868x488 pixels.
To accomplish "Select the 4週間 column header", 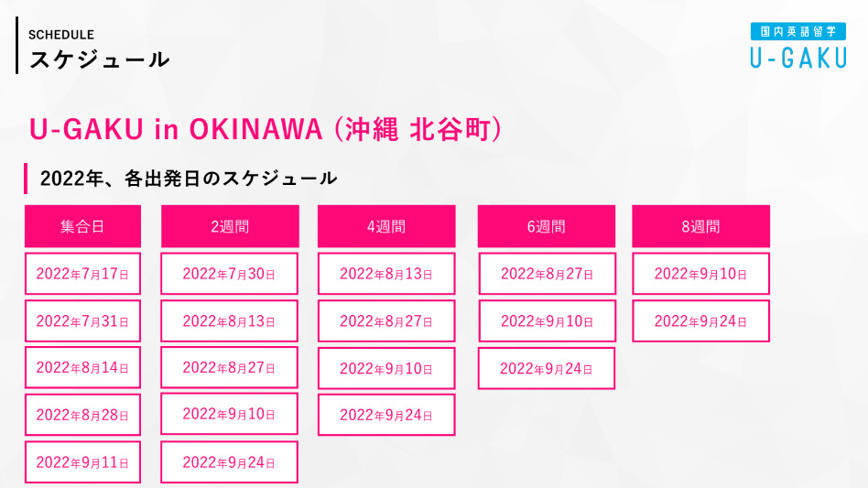I will point(386,226).
